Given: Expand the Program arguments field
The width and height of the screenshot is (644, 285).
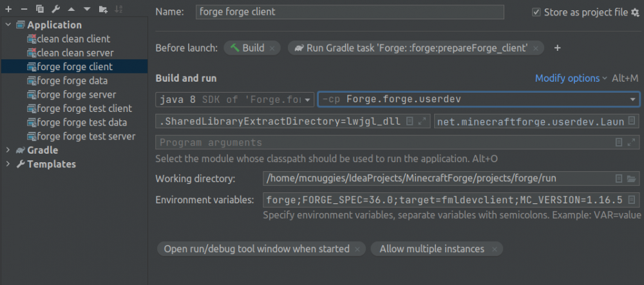Looking at the screenshot, I should (632, 142).
